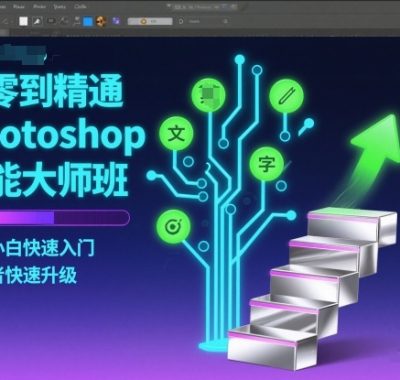Screen dimensions: 400x380
Task: Click the green 文 circle on the canvas
Action: 176,134
